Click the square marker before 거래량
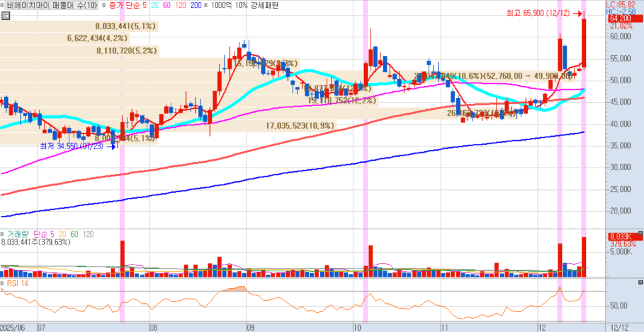This screenshot has width=644, height=332. pos(3,234)
